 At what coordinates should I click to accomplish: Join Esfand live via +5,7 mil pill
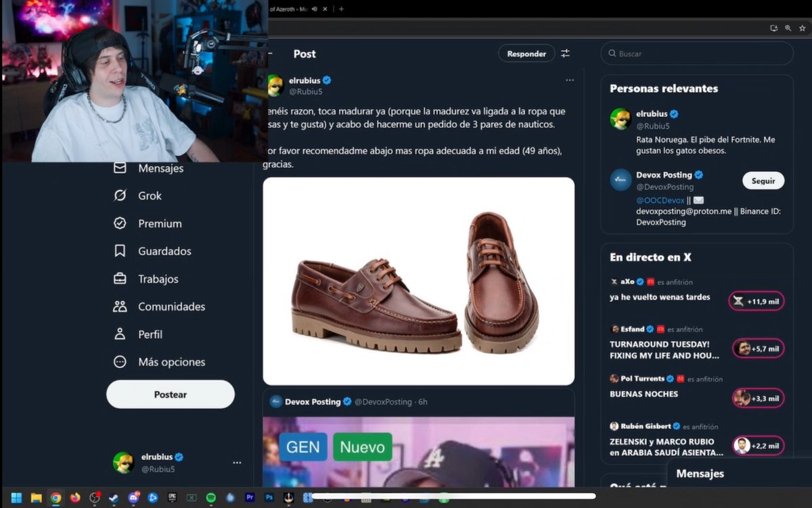point(758,348)
